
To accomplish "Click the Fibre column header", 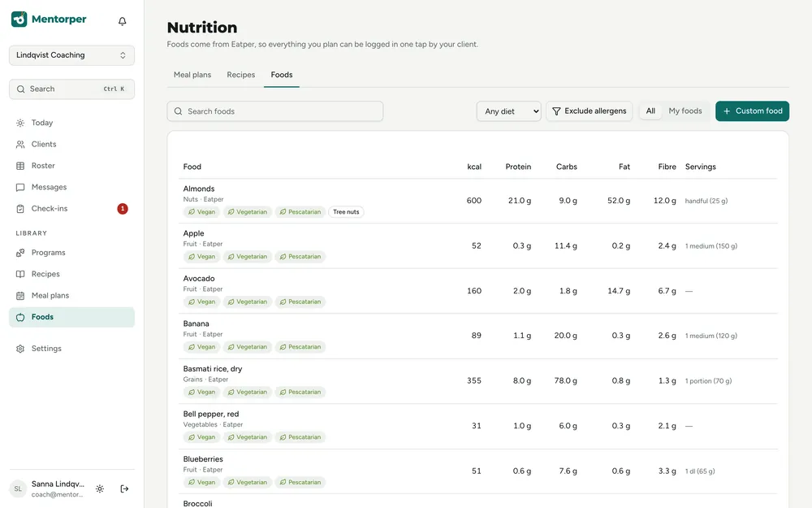I will (667, 167).
